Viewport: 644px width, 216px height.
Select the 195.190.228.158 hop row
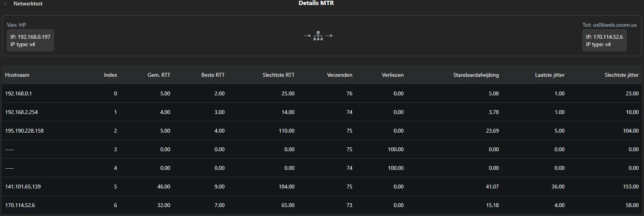tap(322, 131)
